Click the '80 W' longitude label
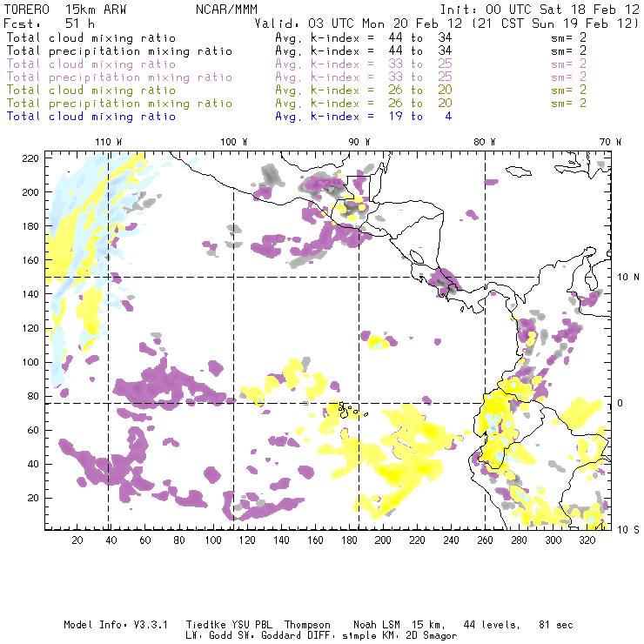The width and height of the screenshot is (644, 644). coord(485,142)
